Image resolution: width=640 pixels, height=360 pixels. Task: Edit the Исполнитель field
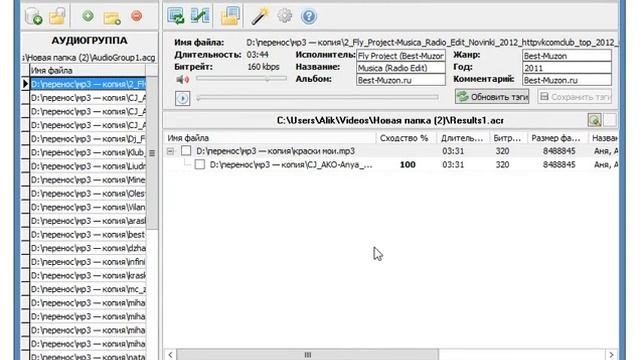click(401, 56)
